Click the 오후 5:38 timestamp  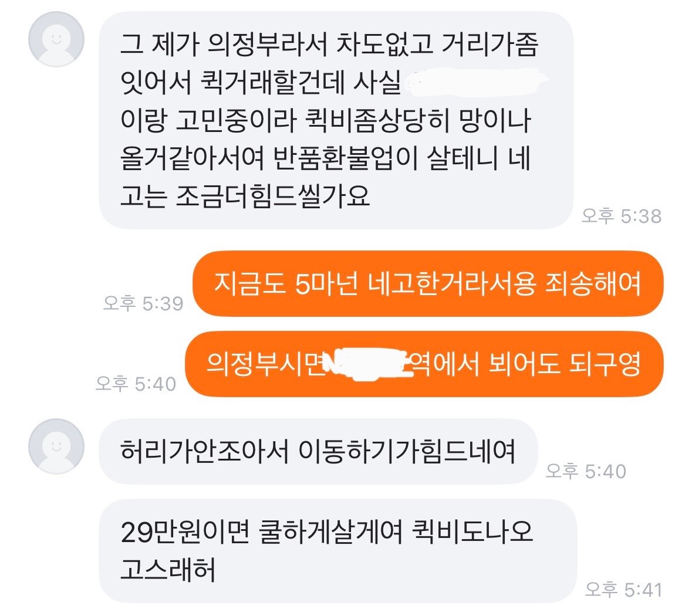[622, 216]
